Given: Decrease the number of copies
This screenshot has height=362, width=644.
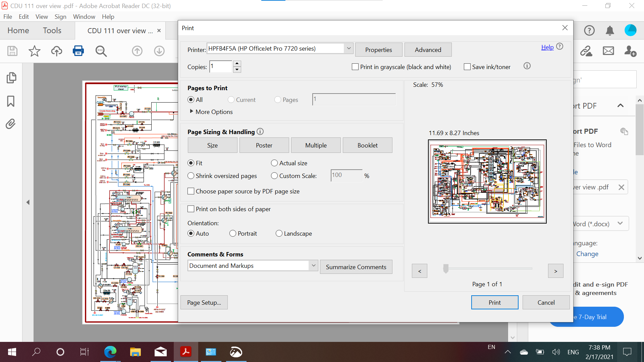Looking at the screenshot, I should (237, 70).
